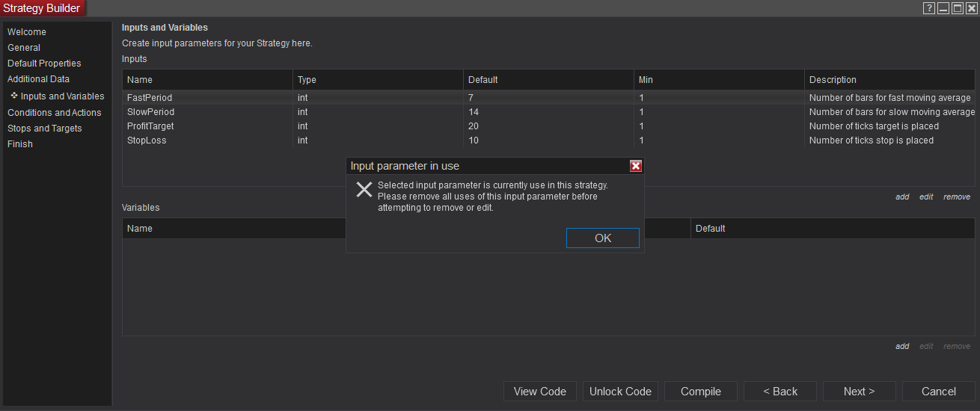The image size is (980, 411).
Task: Maximize the Strategy Builder window
Action: (958, 8)
